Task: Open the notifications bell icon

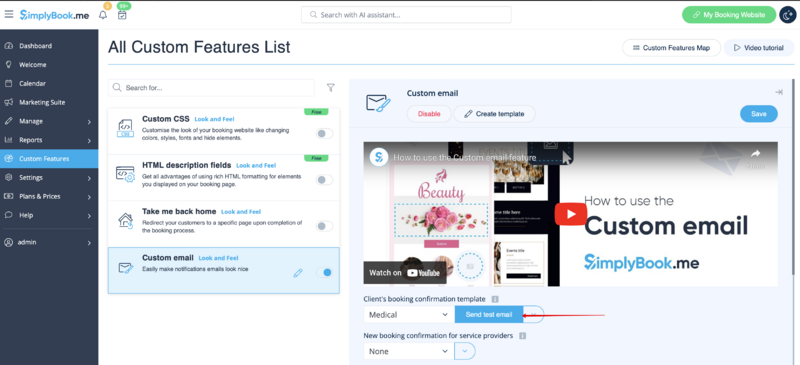Action: click(x=103, y=15)
